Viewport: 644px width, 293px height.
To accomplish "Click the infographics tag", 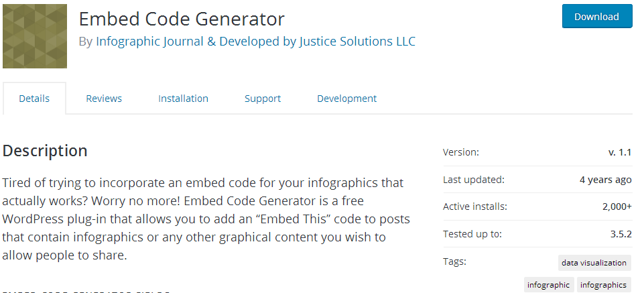I will pos(603,285).
